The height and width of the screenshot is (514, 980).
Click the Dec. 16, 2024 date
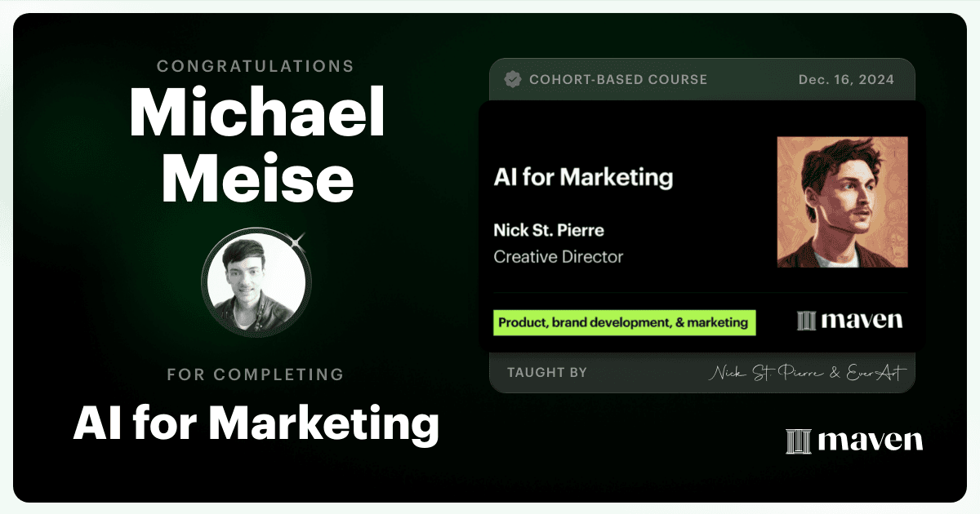(846, 80)
